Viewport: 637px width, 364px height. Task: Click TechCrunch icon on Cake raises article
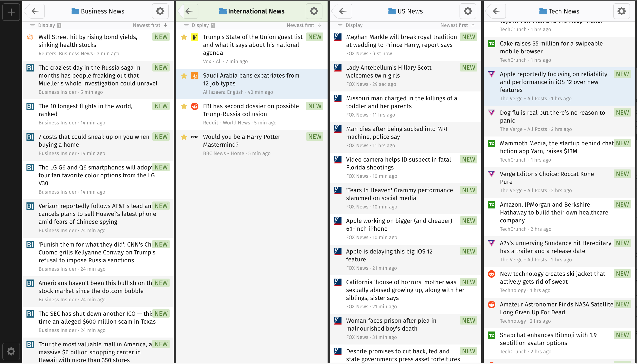coord(492,44)
